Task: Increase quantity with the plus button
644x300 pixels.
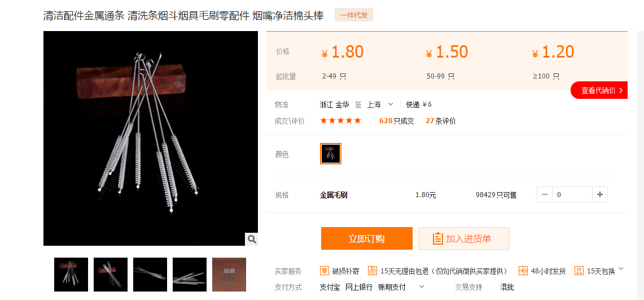Action: (x=599, y=195)
